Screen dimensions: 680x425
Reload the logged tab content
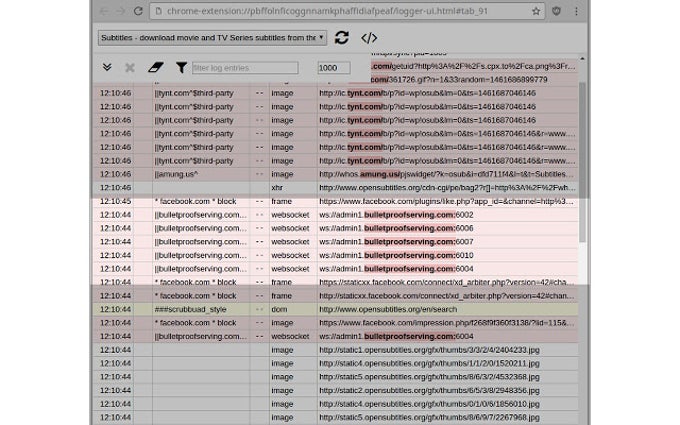pyautogui.click(x=341, y=38)
